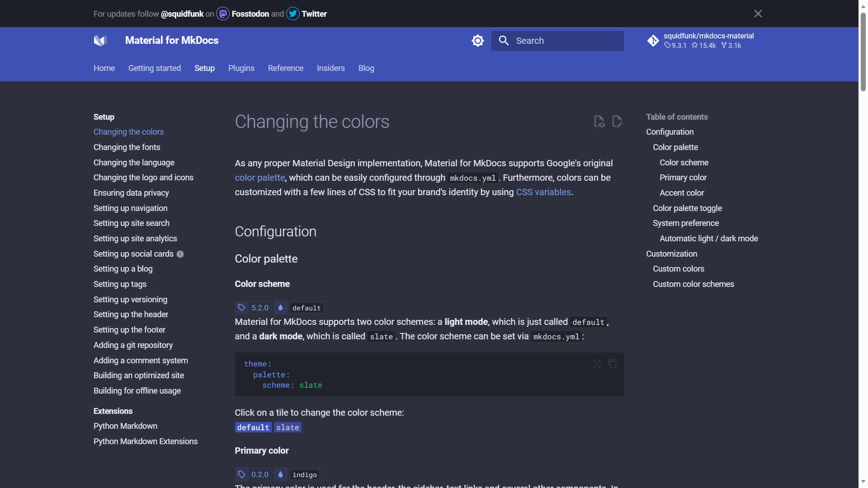This screenshot has width=868, height=488.
Task: Open the Twitter bird icon link
Action: click(293, 14)
